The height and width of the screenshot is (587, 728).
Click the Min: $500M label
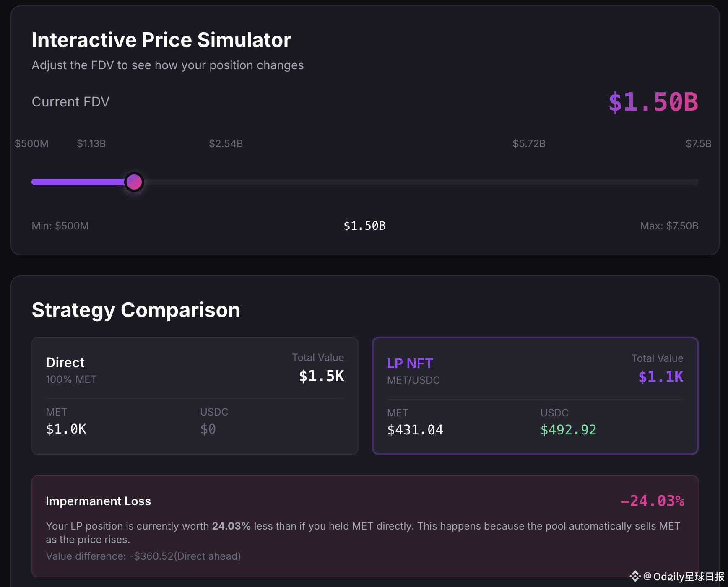click(x=60, y=226)
